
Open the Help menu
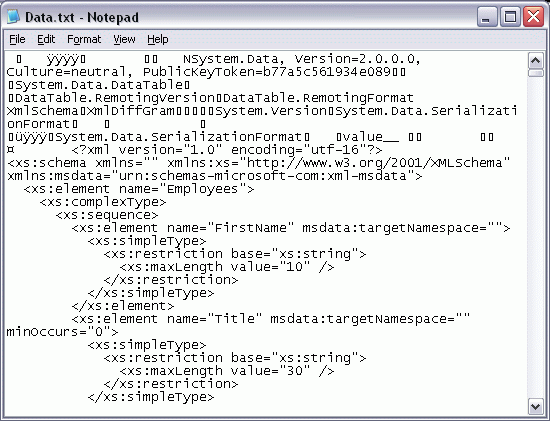coord(157,39)
